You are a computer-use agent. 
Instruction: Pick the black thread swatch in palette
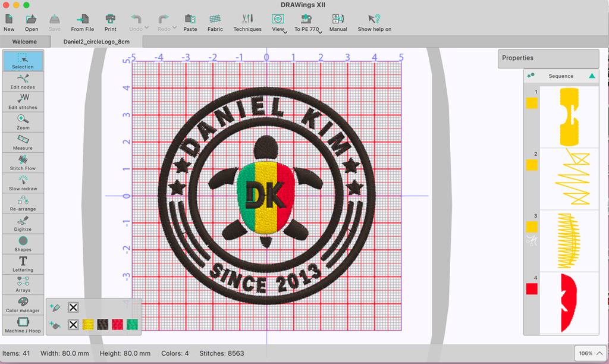102,324
